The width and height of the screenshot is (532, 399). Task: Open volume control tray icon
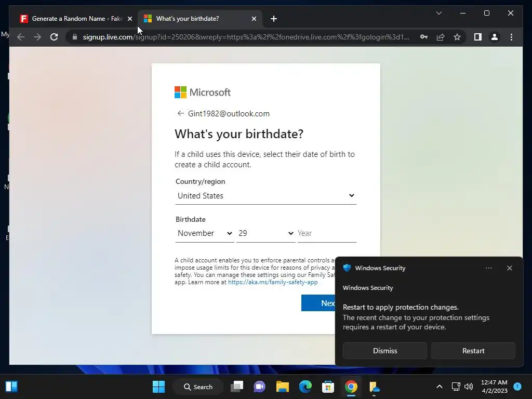pyautogui.click(x=469, y=387)
